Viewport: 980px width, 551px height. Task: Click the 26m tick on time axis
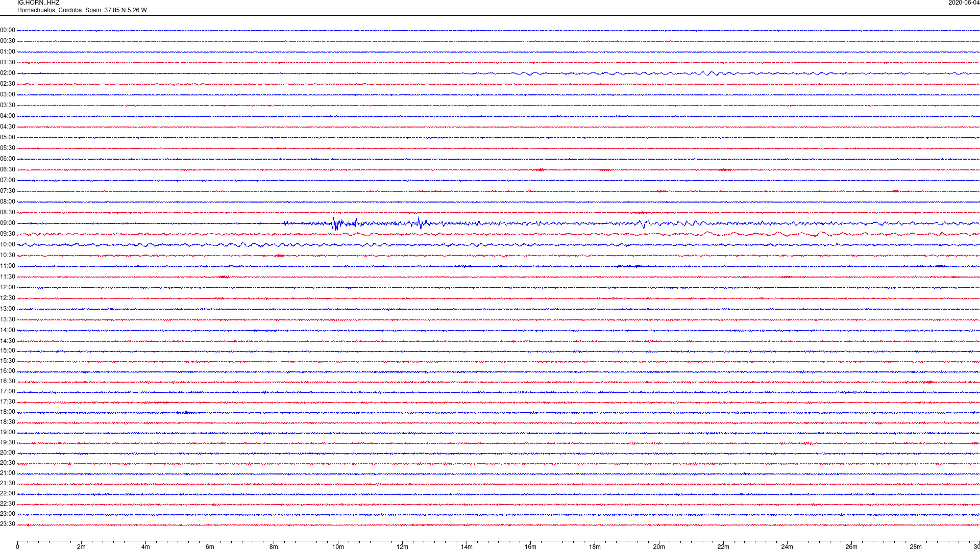[851, 547]
